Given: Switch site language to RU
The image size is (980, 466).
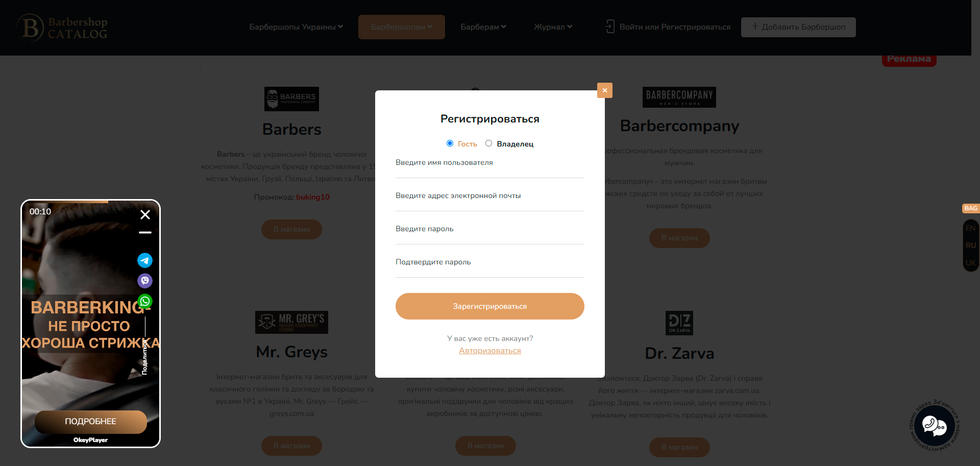Looking at the screenshot, I should coord(970,246).
